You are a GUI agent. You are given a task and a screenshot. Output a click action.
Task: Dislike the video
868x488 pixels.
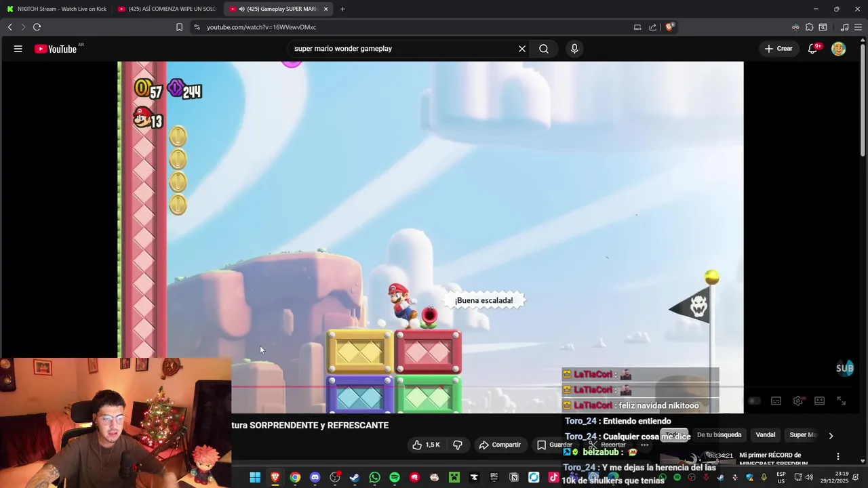pos(458,445)
